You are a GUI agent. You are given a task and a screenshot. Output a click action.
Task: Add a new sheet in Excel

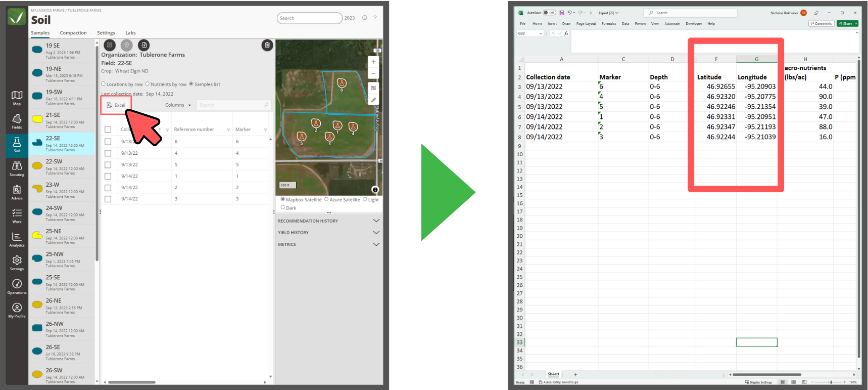(x=575, y=374)
